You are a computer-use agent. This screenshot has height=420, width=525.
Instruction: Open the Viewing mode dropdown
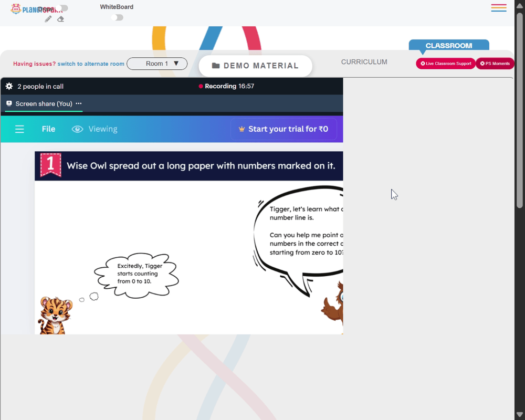(94, 129)
